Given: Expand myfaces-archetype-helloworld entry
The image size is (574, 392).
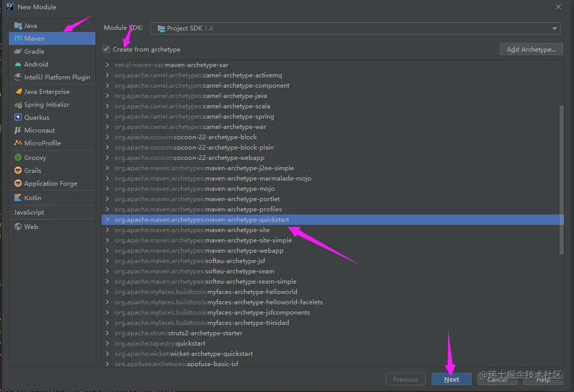Looking at the screenshot, I should point(107,292).
